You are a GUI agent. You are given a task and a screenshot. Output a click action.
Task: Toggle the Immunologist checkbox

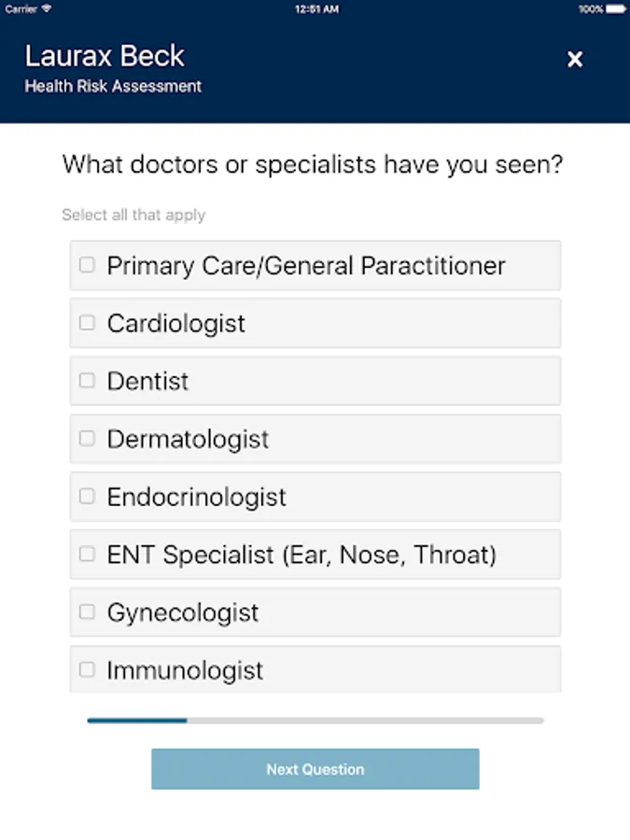tap(87, 670)
